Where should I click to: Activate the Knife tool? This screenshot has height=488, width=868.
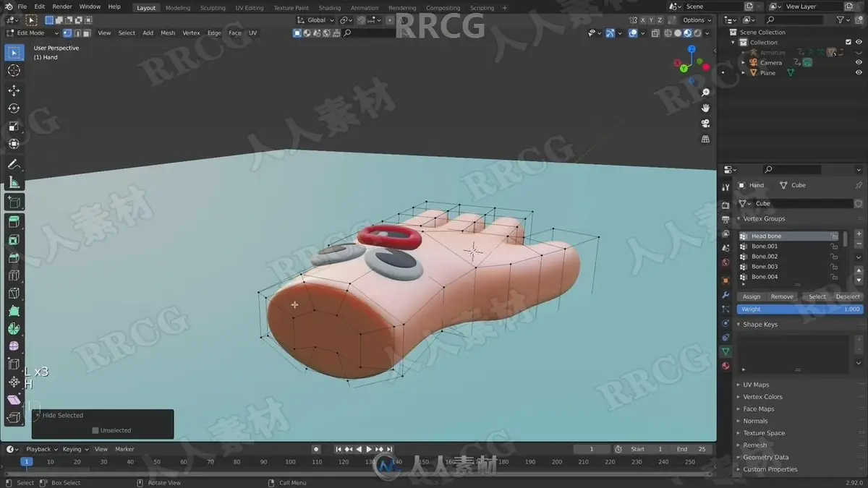(x=14, y=294)
